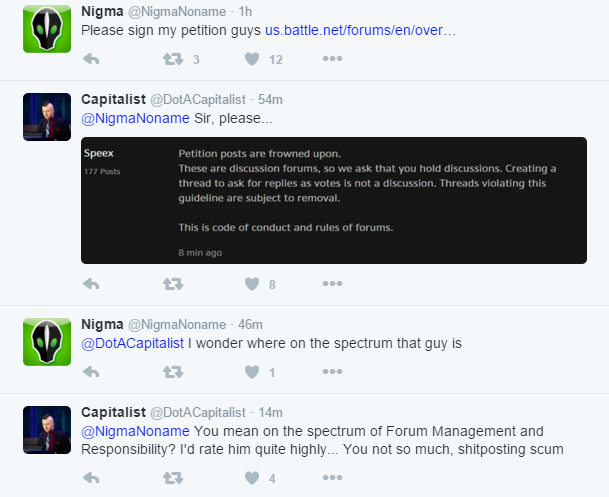Image resolution: width=609 pixels, height=497 pixels.
Task: Reply to Nigma's petition tweet
Action: [91, 59]
